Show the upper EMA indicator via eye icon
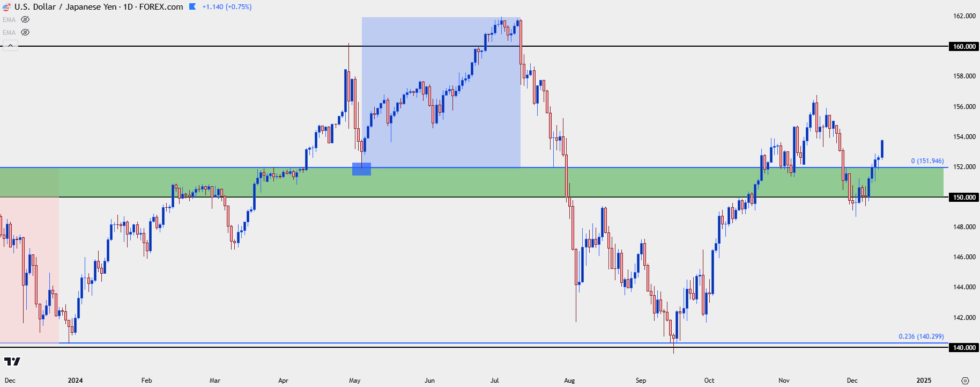 [x=25, y=19]
